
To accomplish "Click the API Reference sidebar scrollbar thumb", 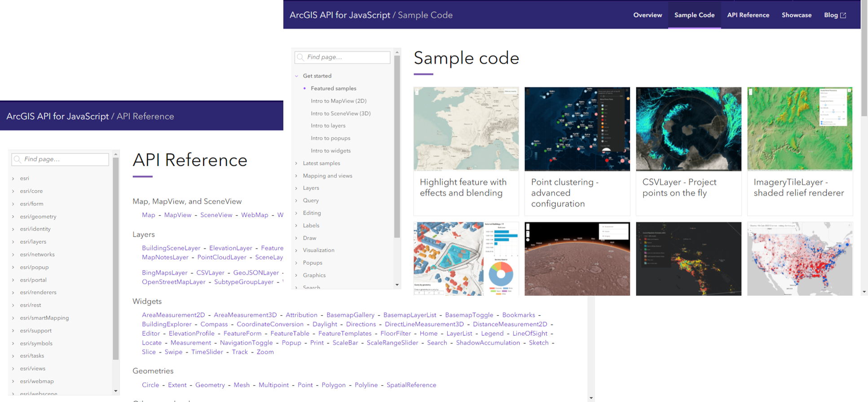I will [x=116, y=259].
